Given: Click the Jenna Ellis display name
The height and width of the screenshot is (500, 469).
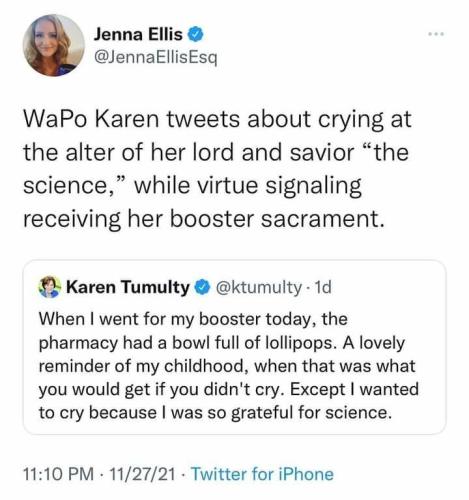Looking at the screenshot, I should [138, 34].
